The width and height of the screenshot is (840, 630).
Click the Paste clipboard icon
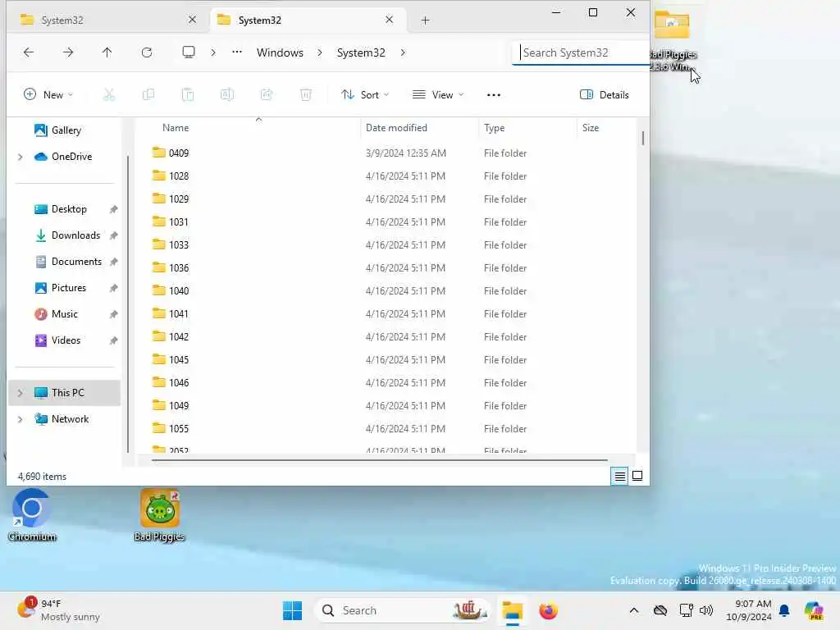pyautogui.click(x=188, y=95)
